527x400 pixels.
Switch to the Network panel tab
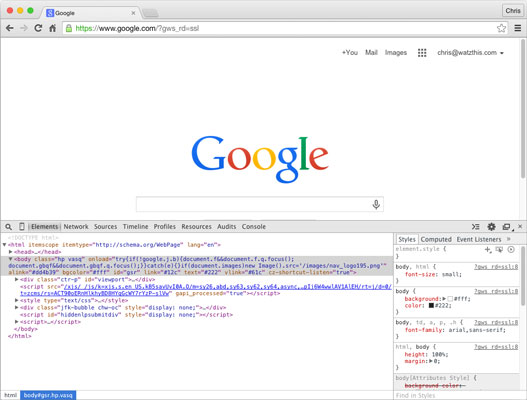click(76, 227)
